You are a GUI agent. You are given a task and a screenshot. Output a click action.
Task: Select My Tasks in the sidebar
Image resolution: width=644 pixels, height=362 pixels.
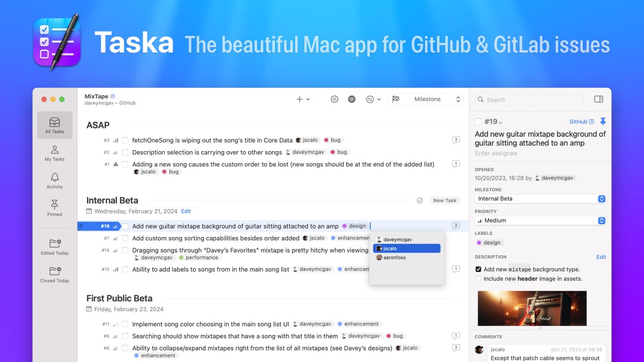(54, 153)
